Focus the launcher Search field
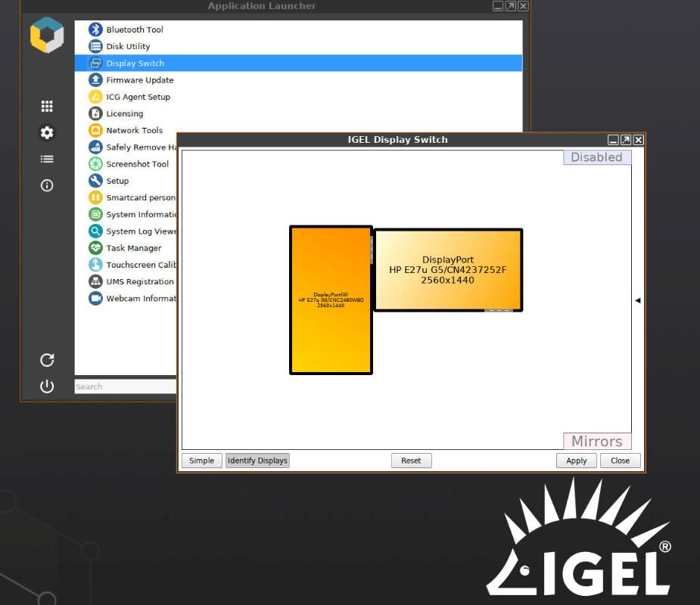 (126, 386)
